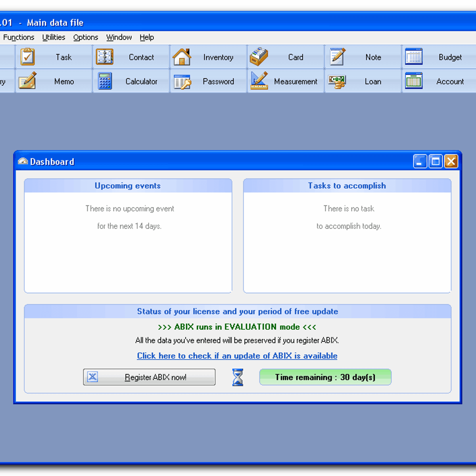Select the Card file icon
Viewport: 476px width, 476px height.
pos(259,57)
